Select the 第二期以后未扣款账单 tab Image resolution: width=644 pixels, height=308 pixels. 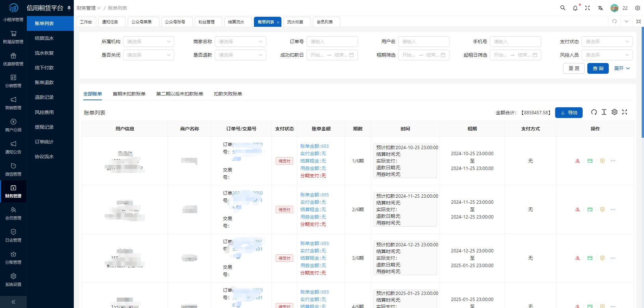click(x=180, y=94)
